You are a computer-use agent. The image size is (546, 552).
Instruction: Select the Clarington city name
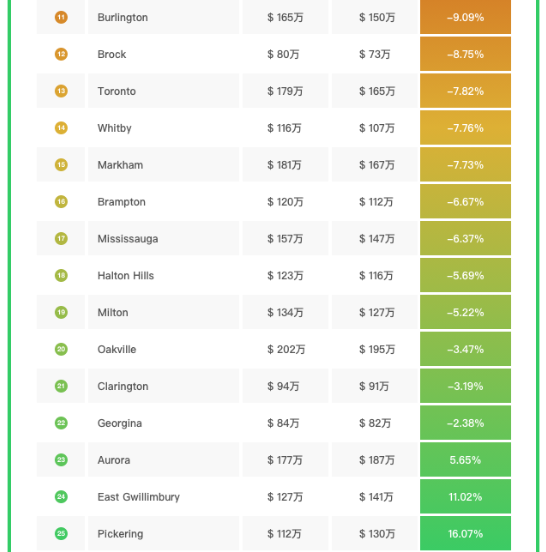123,387
